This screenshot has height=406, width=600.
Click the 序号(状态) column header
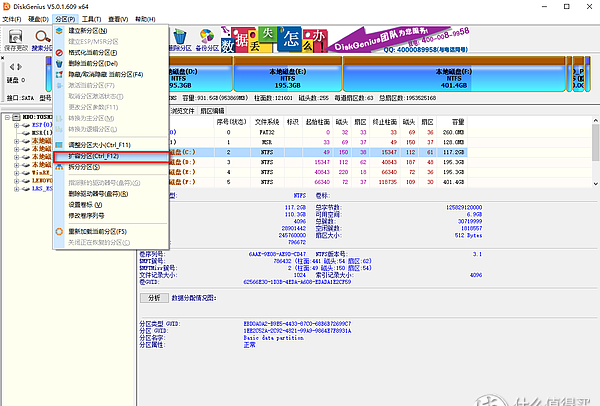coord(232,122)
